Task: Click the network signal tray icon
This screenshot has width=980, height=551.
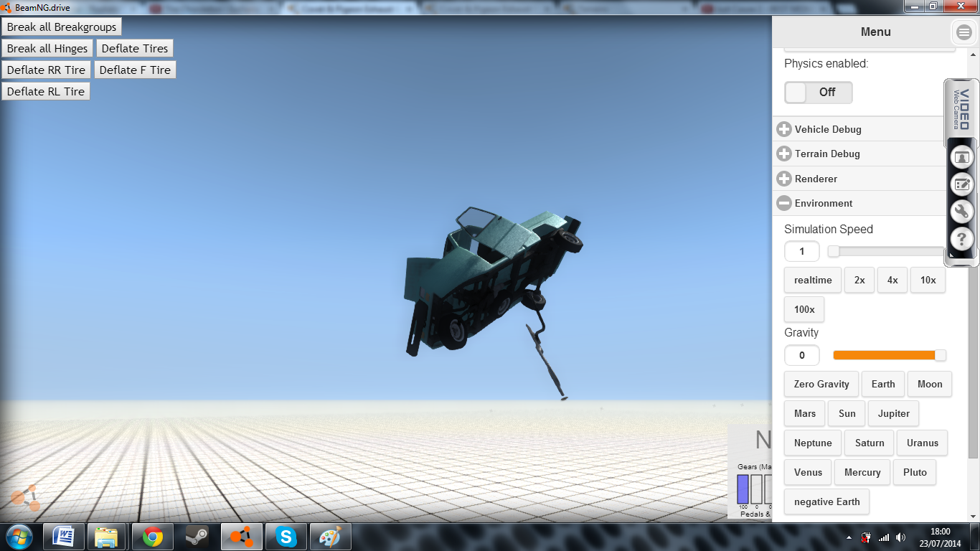Action: point(884,537)
